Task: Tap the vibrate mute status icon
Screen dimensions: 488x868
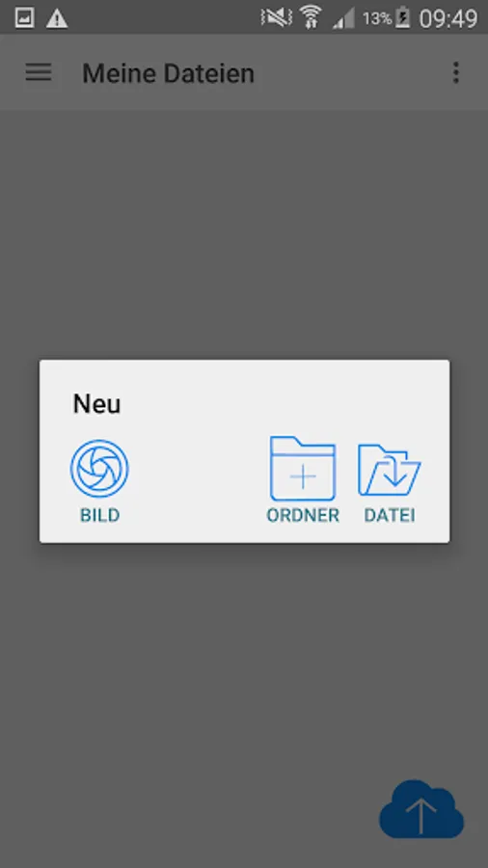Action: click(x=276, y=18)
